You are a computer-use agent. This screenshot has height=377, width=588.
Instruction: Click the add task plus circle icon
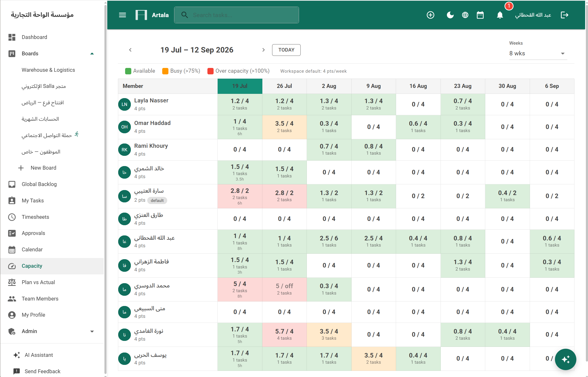coord(430,15)
